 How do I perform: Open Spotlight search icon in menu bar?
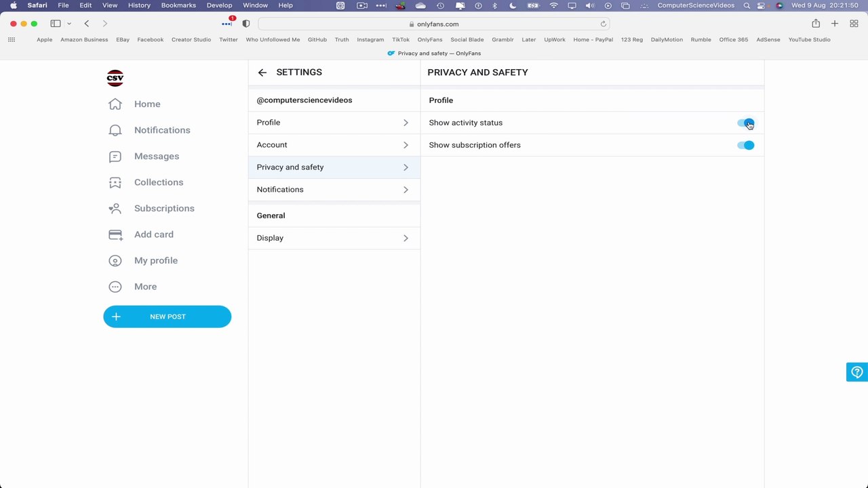coord(747,5)
